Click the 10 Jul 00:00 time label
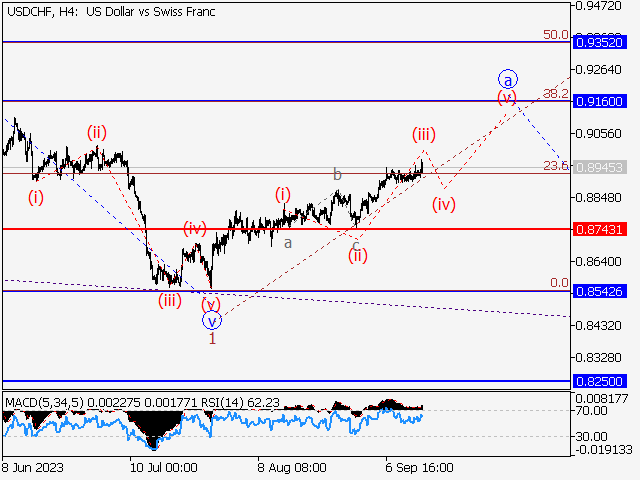The width and height of the screenshot is (640, 480). click(164, 467)
